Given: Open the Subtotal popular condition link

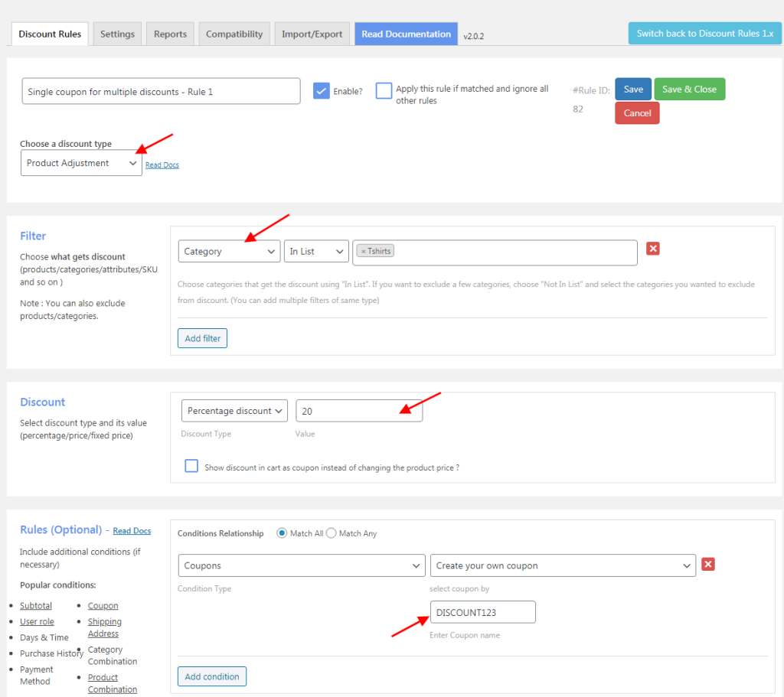Looking at the screenshot, I should [36, 606].
